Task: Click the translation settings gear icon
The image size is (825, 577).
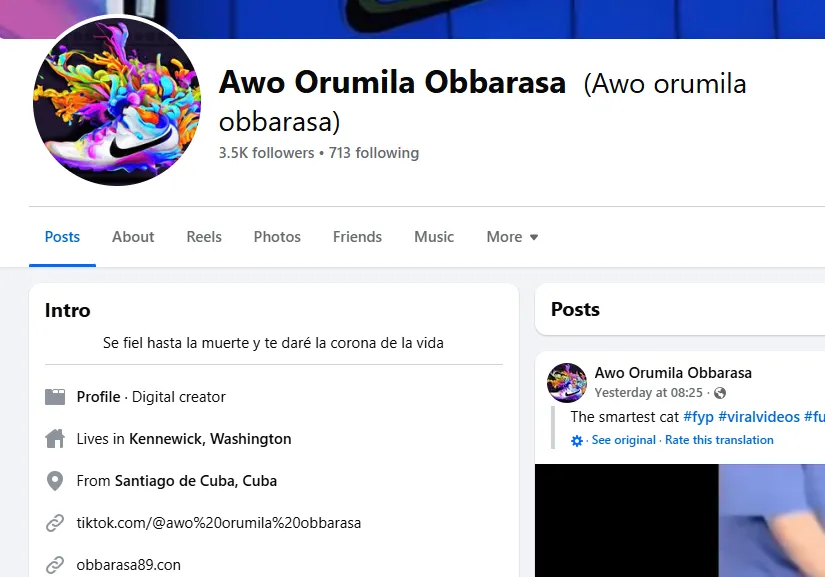Action: point(577,440)
